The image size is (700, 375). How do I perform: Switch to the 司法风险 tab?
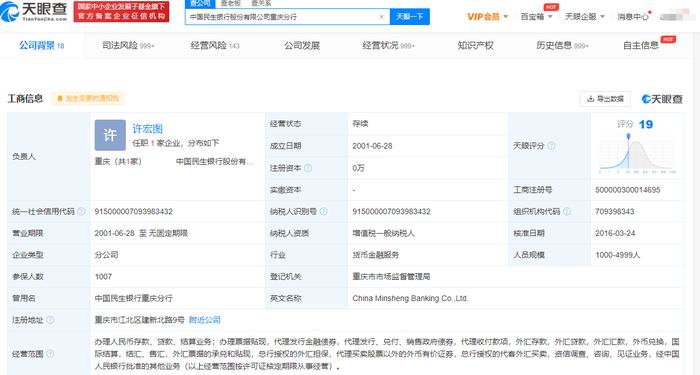(x=128, y=46)
